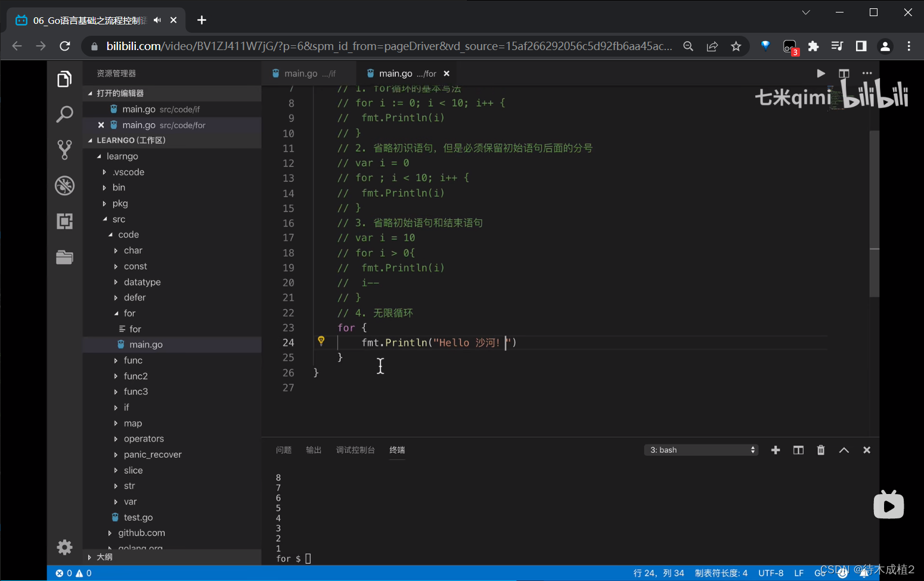Expand the github.com folder

tap(110, 533)
